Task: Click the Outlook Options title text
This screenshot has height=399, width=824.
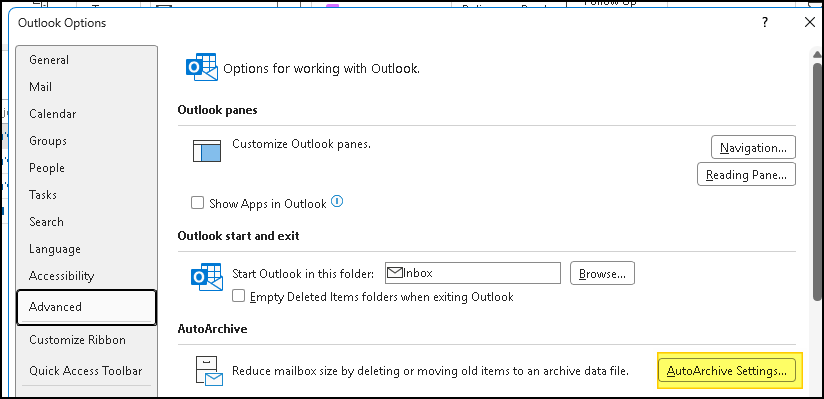Action: [62, 23]
